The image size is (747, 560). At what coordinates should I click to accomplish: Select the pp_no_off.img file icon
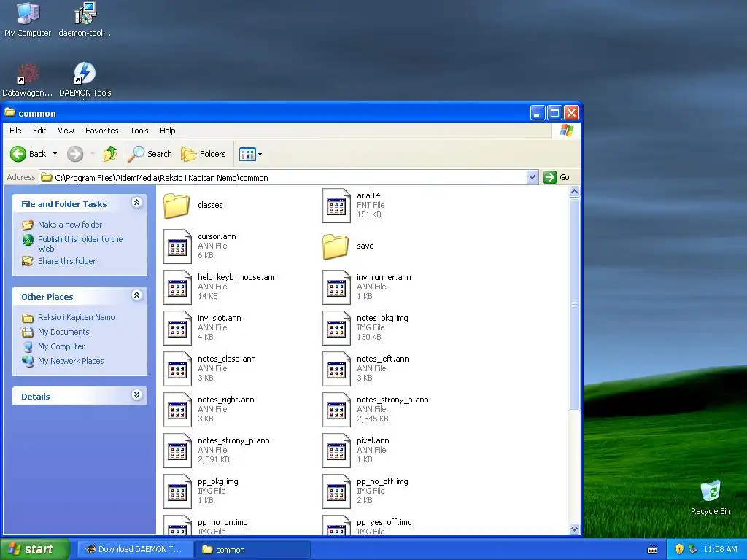pos(336,492)
